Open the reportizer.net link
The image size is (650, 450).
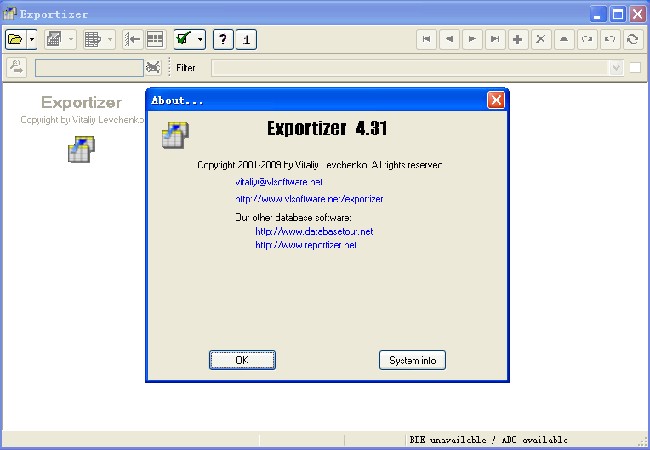[306, 245]
